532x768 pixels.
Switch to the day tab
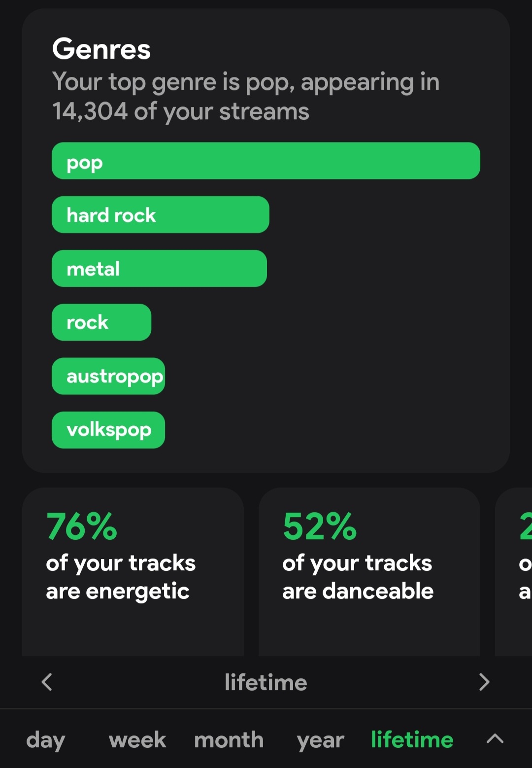pos(45,740)
